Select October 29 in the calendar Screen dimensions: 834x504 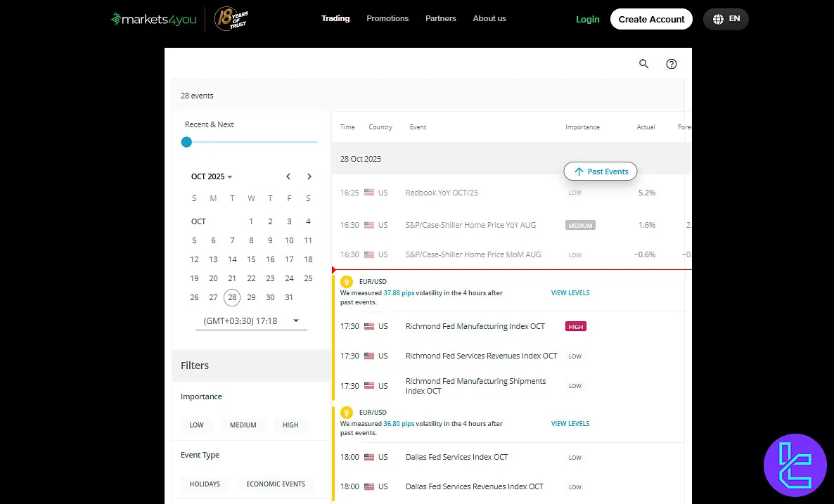[251, 297]
